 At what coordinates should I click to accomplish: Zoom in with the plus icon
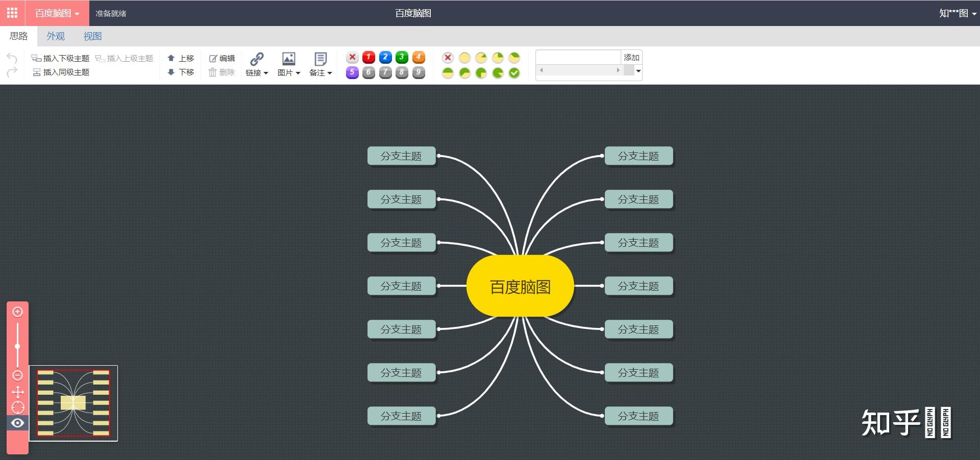pos(17,312)
